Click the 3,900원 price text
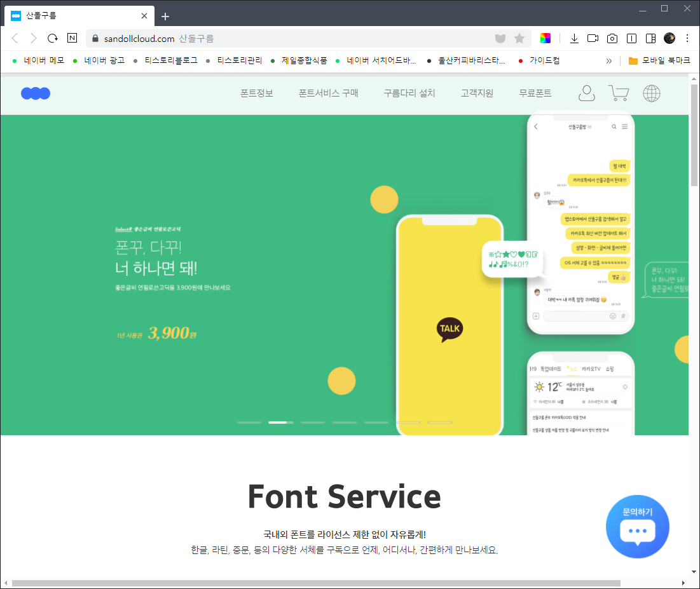This screenshot has height=589, width=700. point(172,333)
